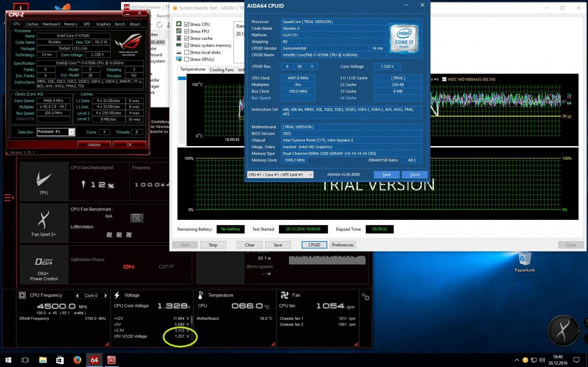Open Cooling Fans tab in stability test

(221, 70)
